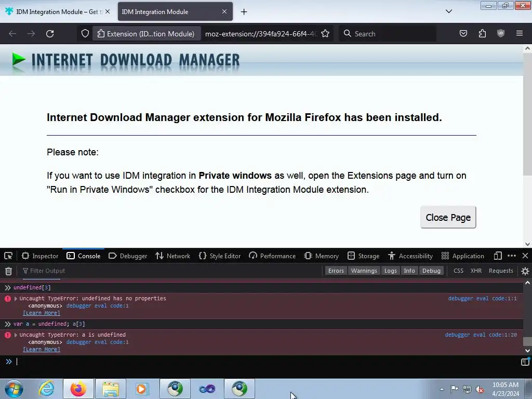Open a new tab with plus
Screen dimensions: 532x399
[x=244, y=12]
